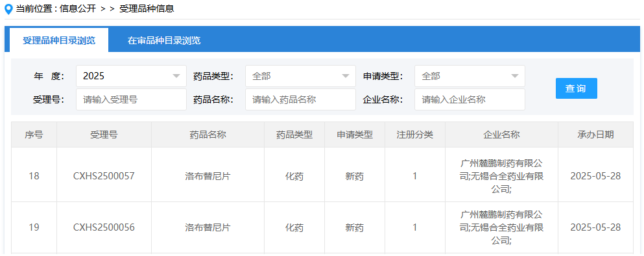644x256 pixels.
Task: Open the 药品类型 dropdown
Action: (301, 76)
